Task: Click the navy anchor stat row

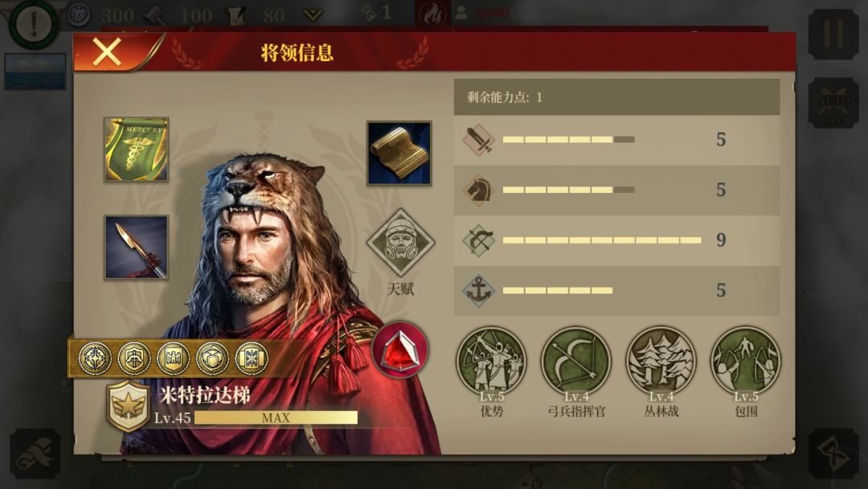Action: (x=616, y=290)
